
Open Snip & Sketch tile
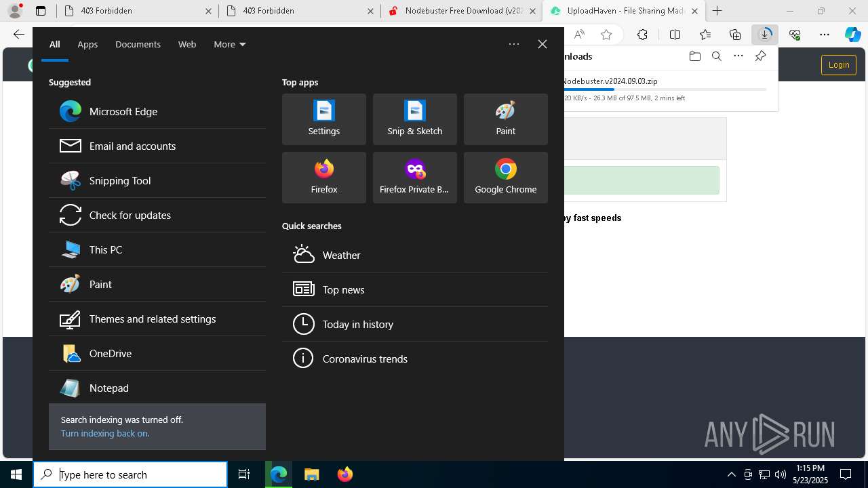(x=415, y=119)
